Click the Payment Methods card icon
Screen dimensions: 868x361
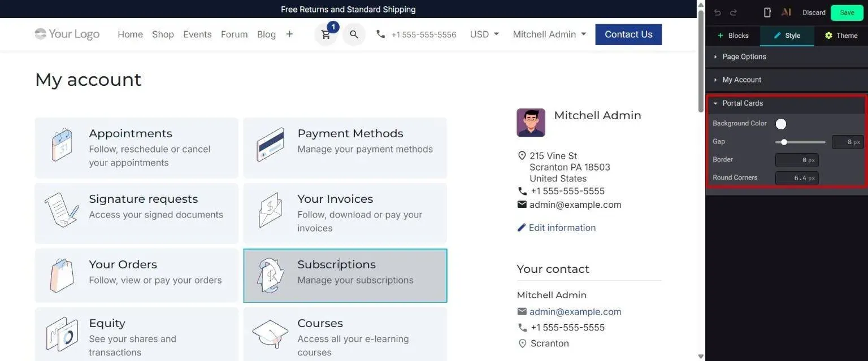[270, 145]
